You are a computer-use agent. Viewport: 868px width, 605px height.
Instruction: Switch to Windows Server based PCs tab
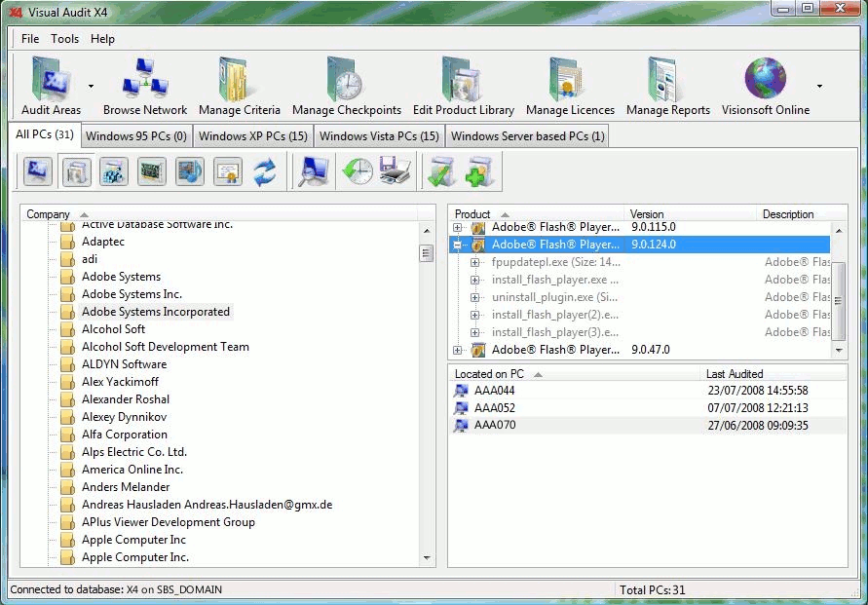(x=528, y=136)
